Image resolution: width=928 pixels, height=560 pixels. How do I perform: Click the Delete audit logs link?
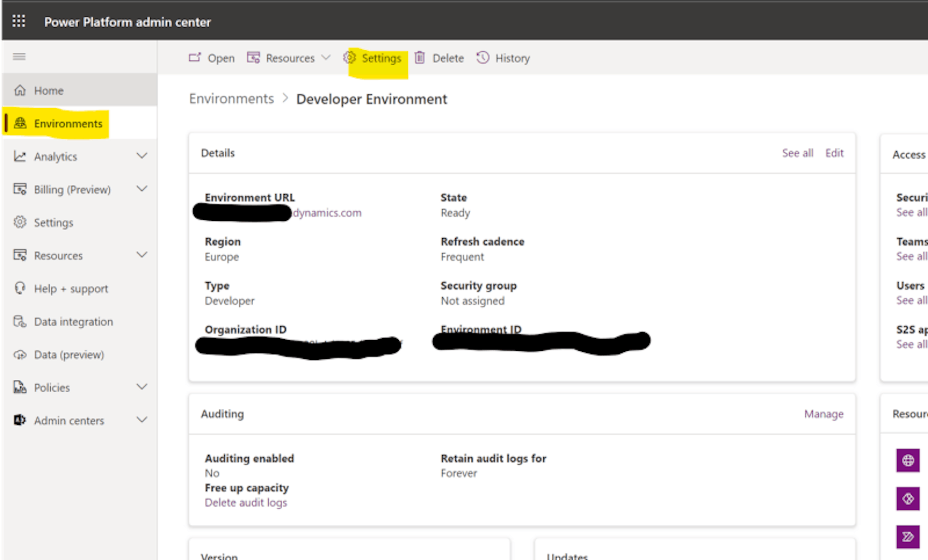click(x=246, y=503)
